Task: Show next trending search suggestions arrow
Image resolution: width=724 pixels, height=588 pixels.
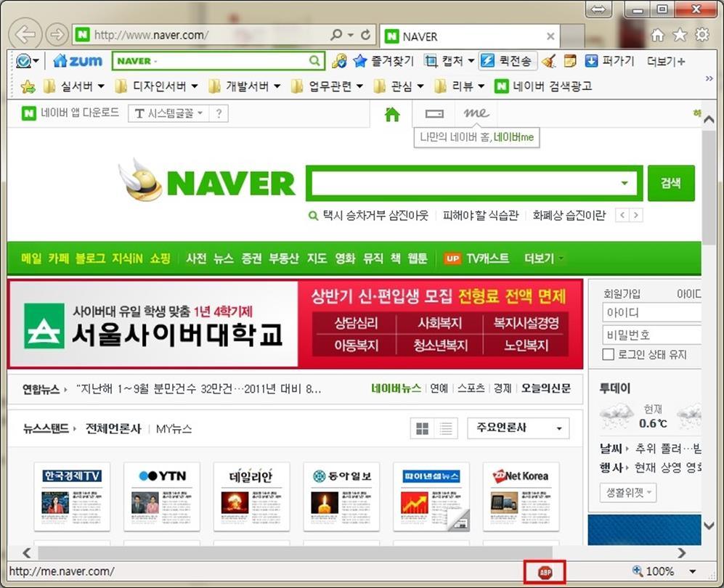Action: [x=636, y=215]
